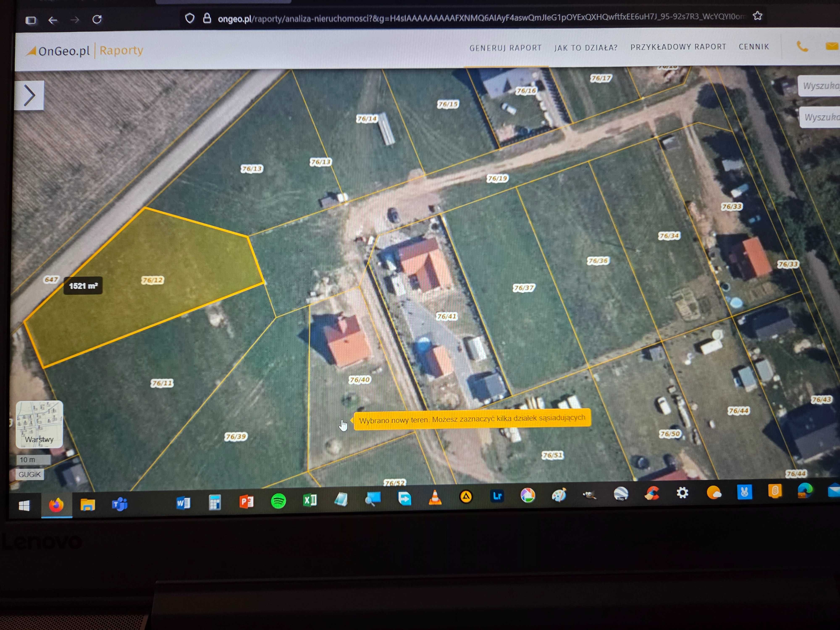Select parcel labeled 76/17

(x=601, y=78)
